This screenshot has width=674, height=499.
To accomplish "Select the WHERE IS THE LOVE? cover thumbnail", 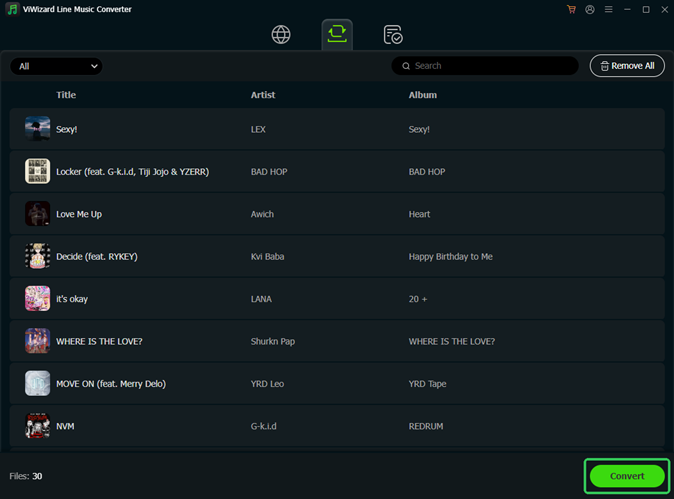I will click(x=37, y=341).
